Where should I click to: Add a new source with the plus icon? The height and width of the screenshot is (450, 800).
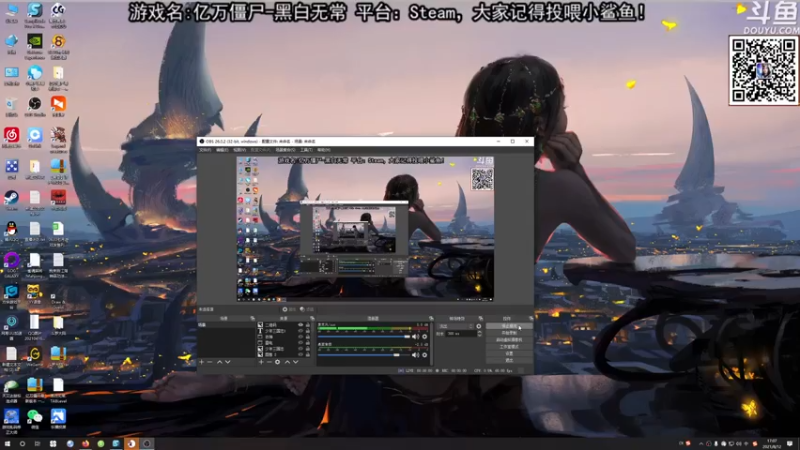point(261,362)
